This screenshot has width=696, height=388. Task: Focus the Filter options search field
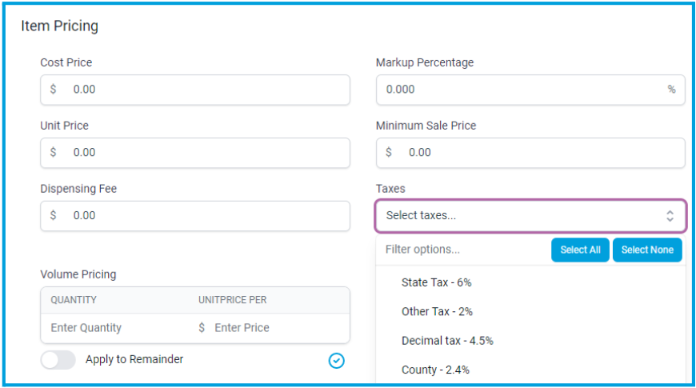click(464, 249)
